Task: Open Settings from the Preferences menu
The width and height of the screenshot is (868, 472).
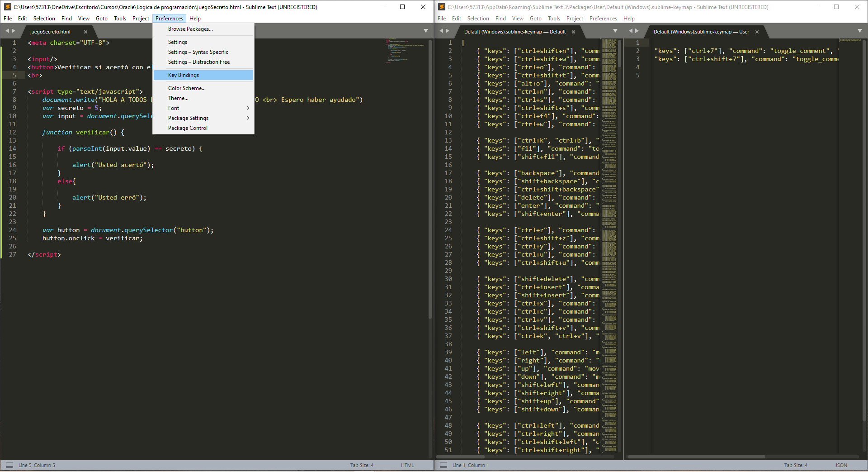Action: pos(203,42)
